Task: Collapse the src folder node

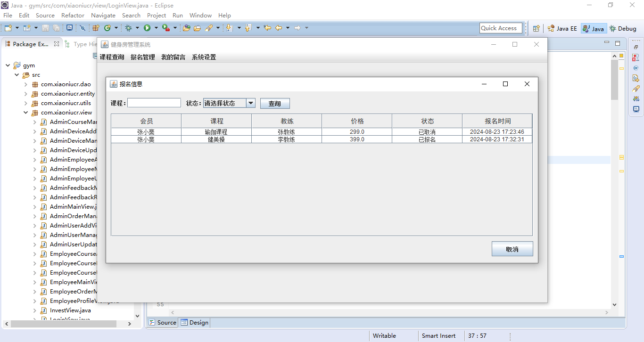Action: coord(17,75)
